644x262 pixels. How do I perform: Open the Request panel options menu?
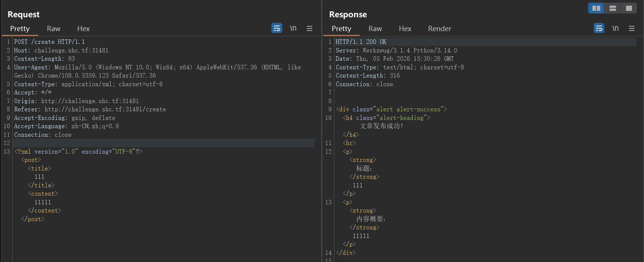309,28
